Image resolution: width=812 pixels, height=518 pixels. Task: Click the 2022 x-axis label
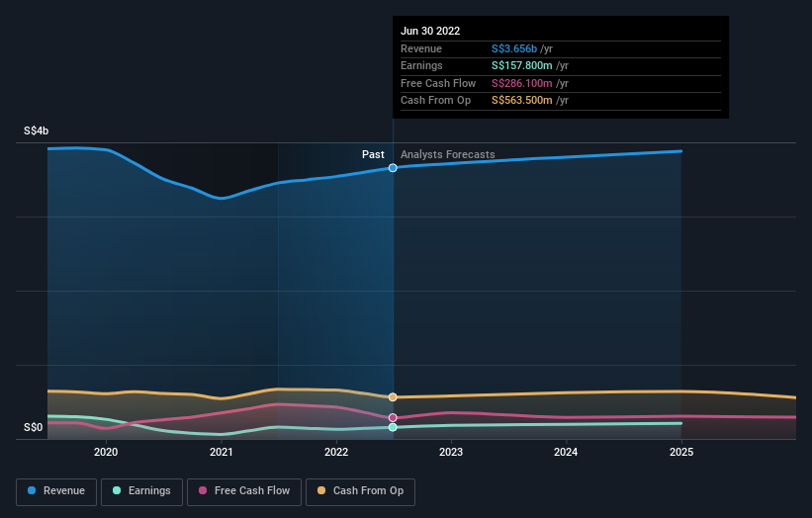[336, 452]
